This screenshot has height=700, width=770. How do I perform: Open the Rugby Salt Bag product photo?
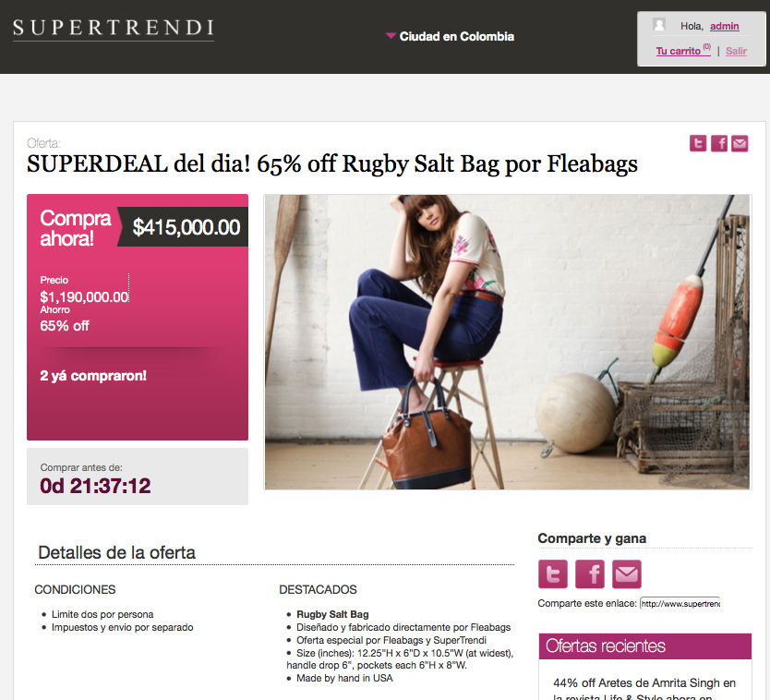[x=507, y=342]
